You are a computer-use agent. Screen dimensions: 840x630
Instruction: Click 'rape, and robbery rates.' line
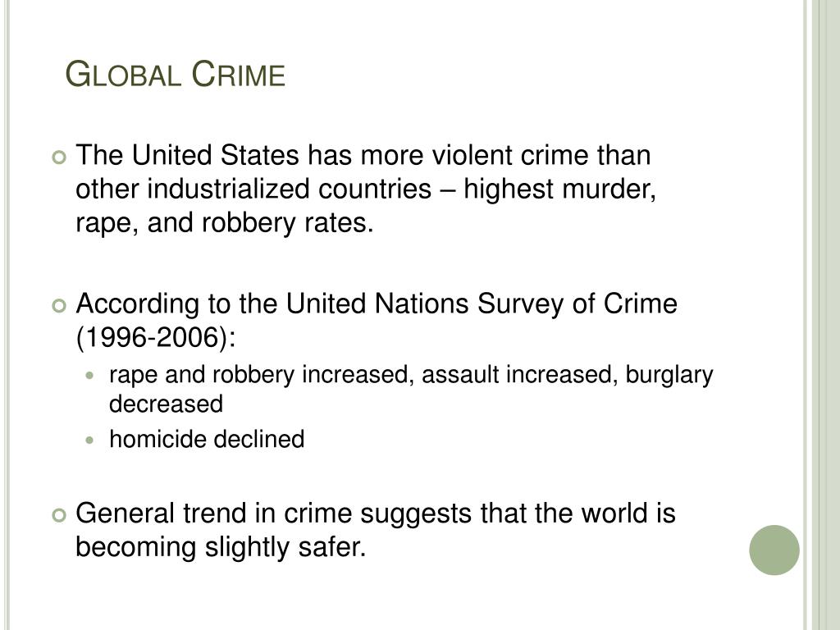pos(225,223)
